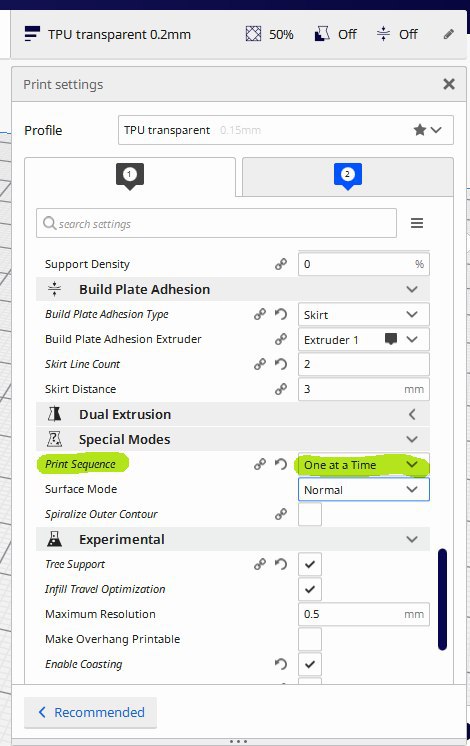The height and width of the screenshot is (746, 470).
Task: Switch to Extruder 2 tab
Action: click(348, 177)
